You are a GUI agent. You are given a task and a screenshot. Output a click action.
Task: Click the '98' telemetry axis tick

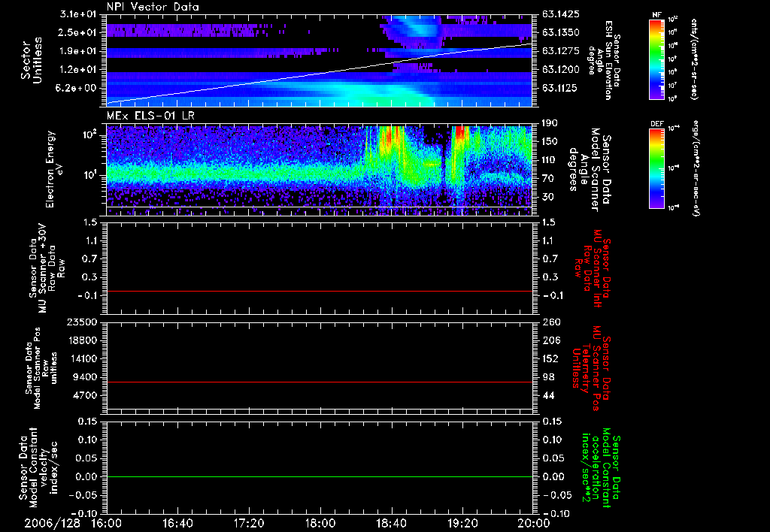[x=547, y=377]
